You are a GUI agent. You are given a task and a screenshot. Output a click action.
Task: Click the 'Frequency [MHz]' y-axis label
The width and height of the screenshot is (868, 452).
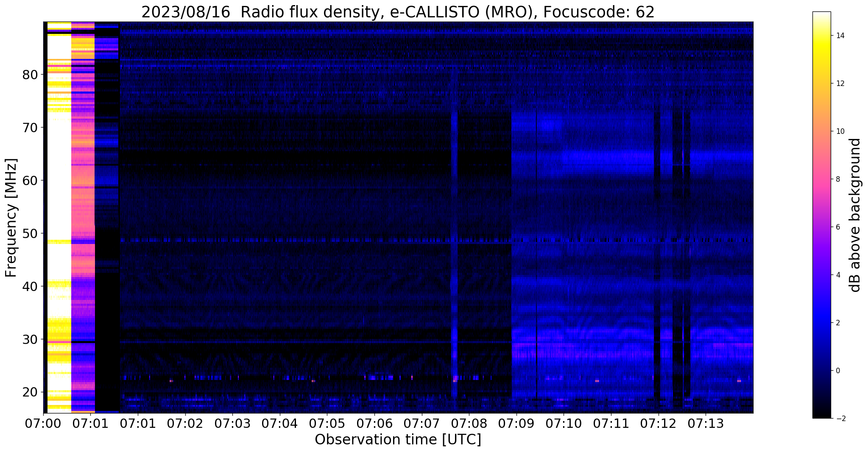pos(11,218)
